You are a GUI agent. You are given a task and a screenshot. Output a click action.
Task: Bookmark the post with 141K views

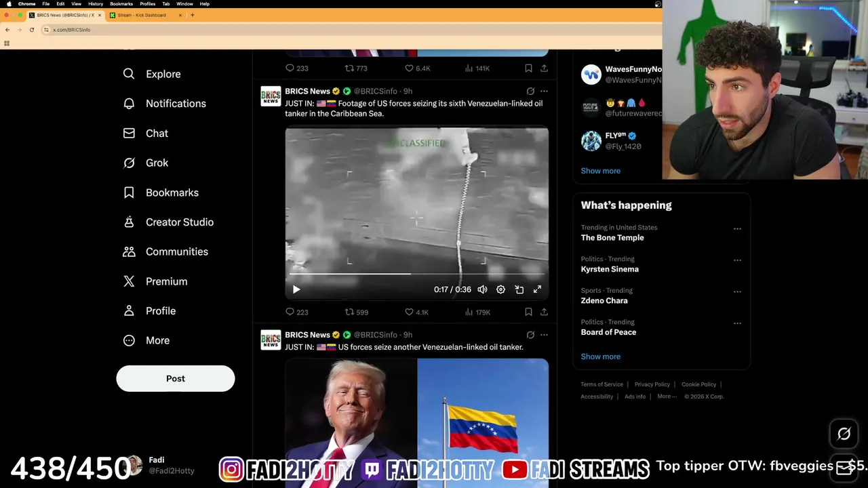coord(528,68)
